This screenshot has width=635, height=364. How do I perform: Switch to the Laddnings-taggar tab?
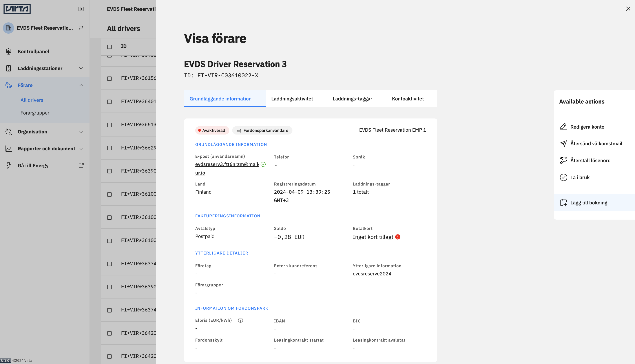[x=352, y=99]
